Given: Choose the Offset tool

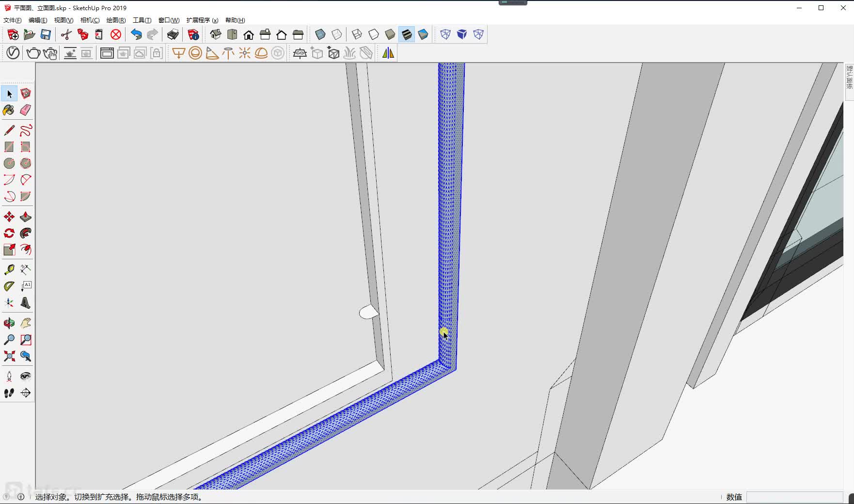Looking at the screenshot, I should [26, 250].
